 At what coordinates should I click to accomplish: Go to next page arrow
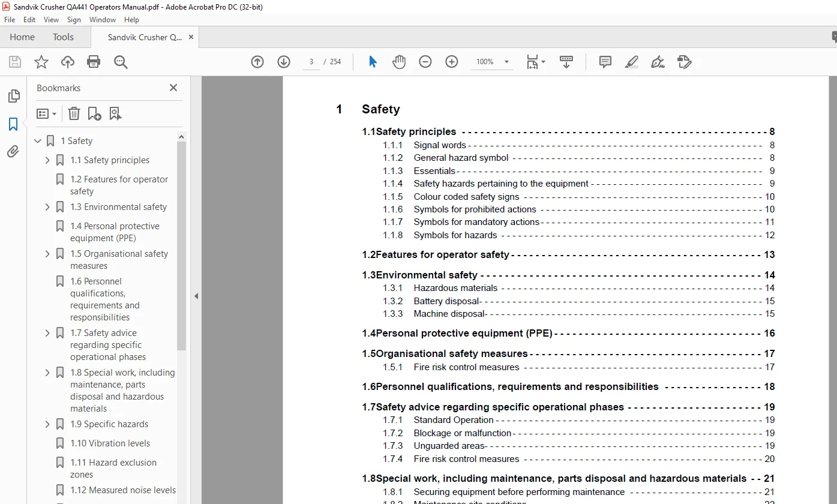click(284, 62)
